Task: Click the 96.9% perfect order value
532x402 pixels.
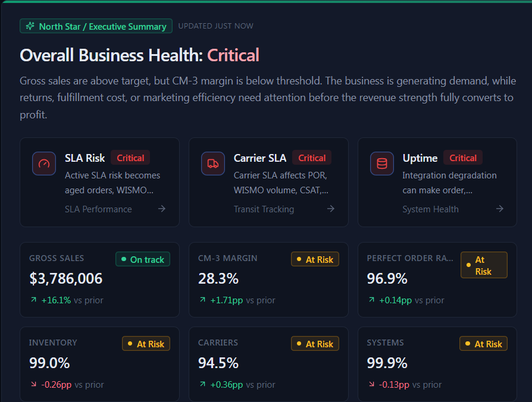Action: click(387, 279)
